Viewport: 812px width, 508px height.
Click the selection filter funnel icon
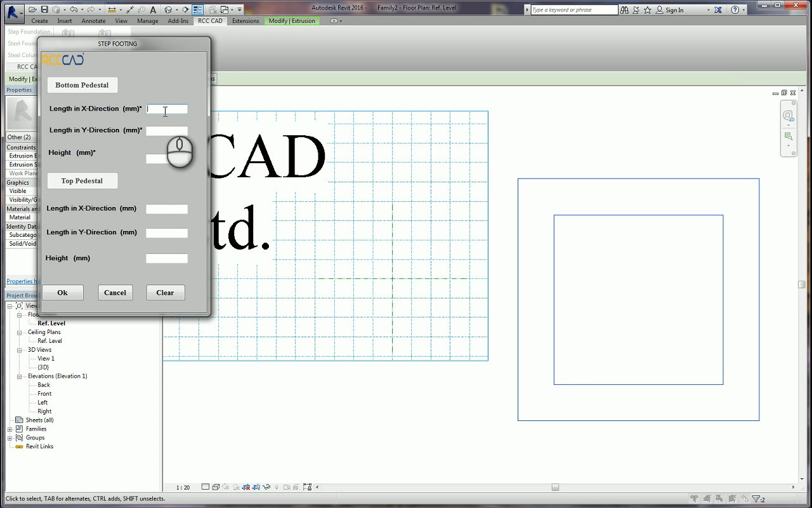point(756,499)
